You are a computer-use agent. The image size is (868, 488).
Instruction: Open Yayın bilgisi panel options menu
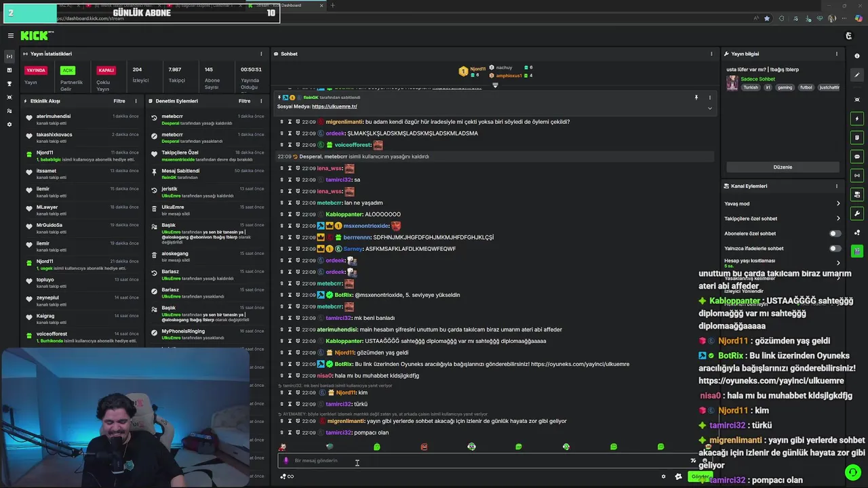[x=837, y=54]
